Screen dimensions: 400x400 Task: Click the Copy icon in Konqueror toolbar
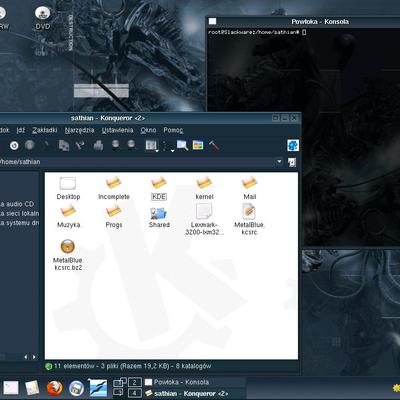(x=64, y=145)
